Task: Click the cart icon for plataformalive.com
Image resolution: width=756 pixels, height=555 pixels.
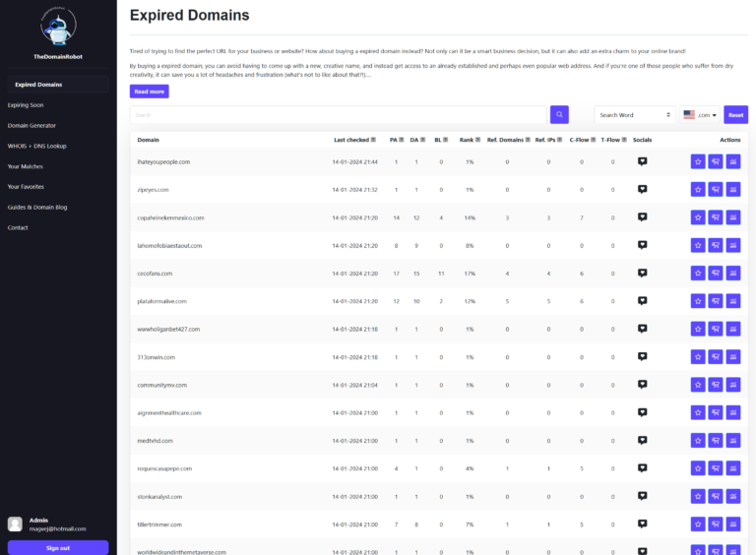Action: click(716, 301)
